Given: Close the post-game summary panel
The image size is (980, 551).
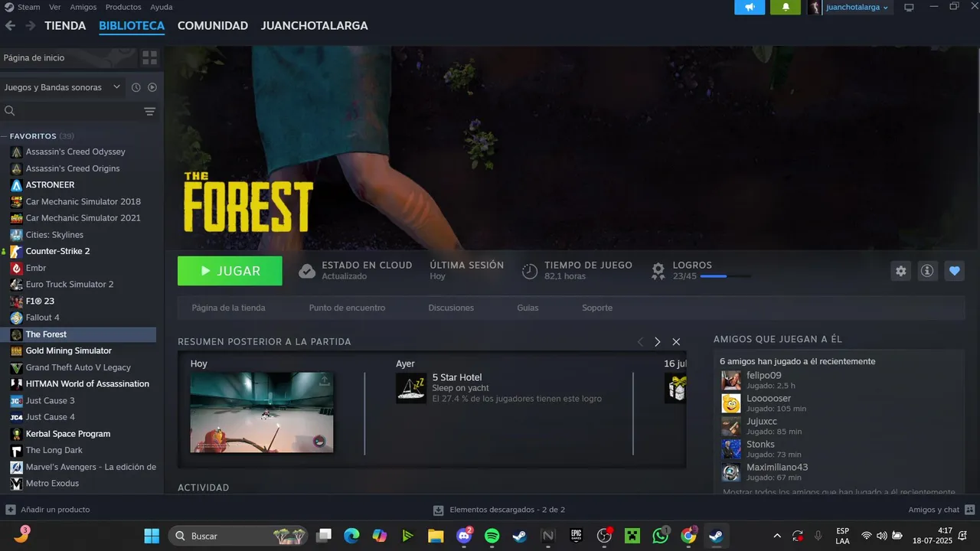Looking at the screenshot, I should pos(676,342).
